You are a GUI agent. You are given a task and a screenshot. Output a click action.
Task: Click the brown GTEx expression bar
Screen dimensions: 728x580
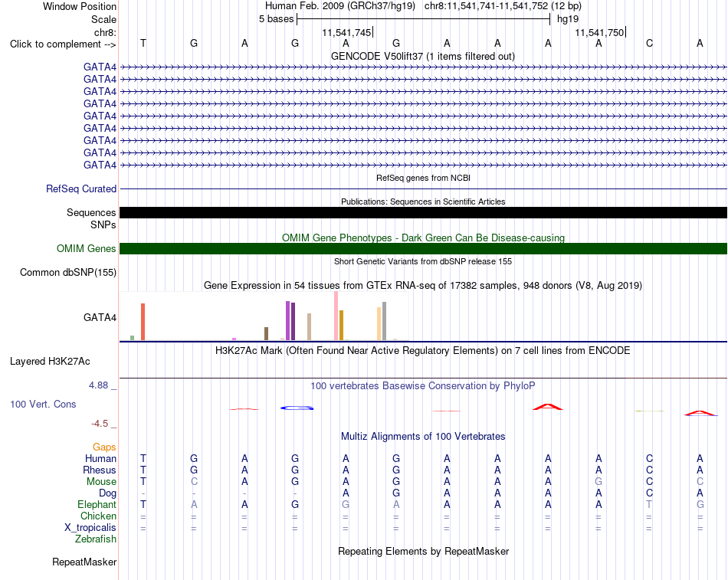[x=267, y=333]
